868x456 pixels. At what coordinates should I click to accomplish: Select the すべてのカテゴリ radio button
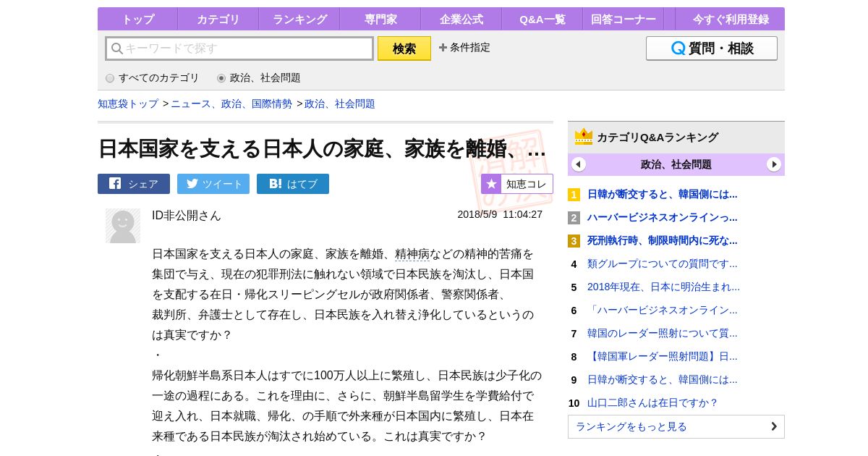pyautogui.click(x=110, y=78)
